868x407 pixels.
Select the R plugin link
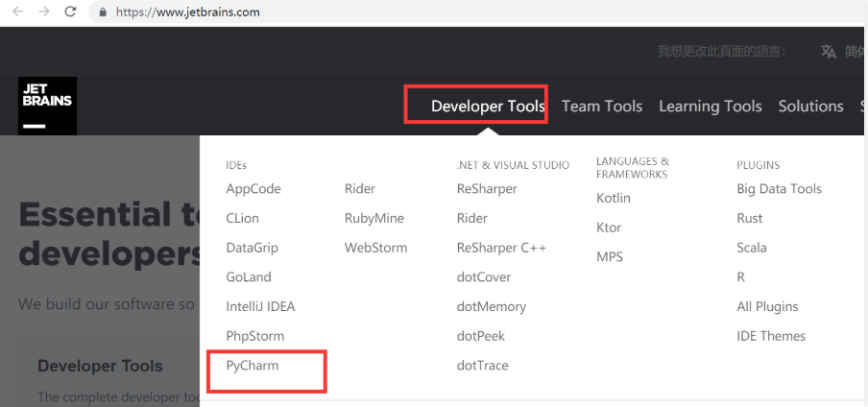(x=740, y=276)
